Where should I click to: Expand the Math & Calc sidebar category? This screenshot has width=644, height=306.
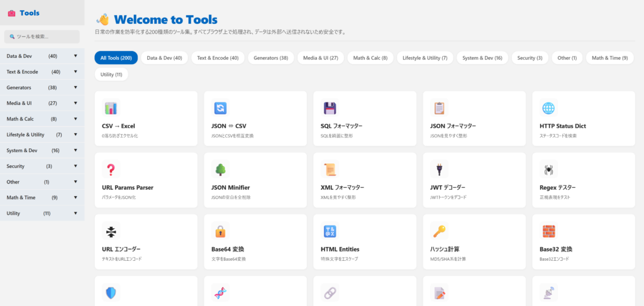pyautogui.click(x=42, y=119)
